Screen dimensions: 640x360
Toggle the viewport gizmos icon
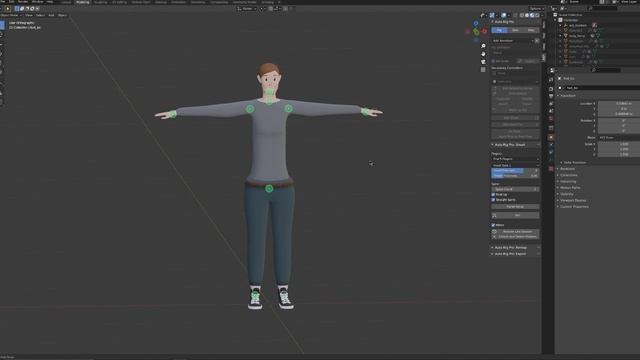click(x=492, y=15)
